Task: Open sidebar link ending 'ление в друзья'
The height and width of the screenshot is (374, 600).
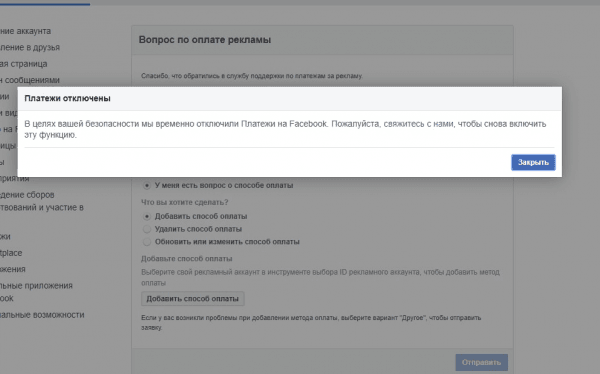Action: [30, 47]
